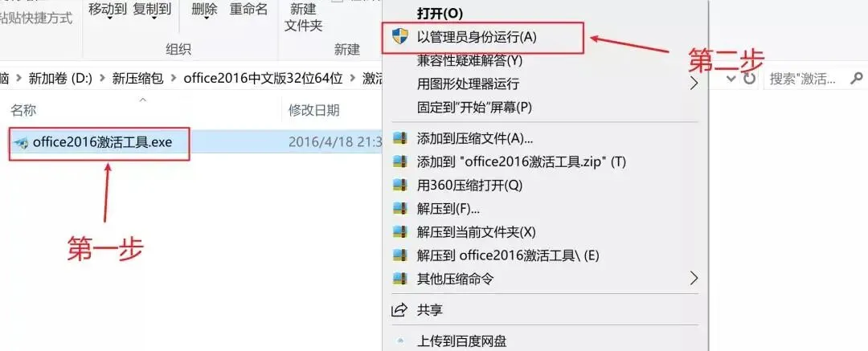Screen dimensions: 868x351
Task: Click the archive icon beside 解压到当前文件夹(X)
Action: (399, 231)
